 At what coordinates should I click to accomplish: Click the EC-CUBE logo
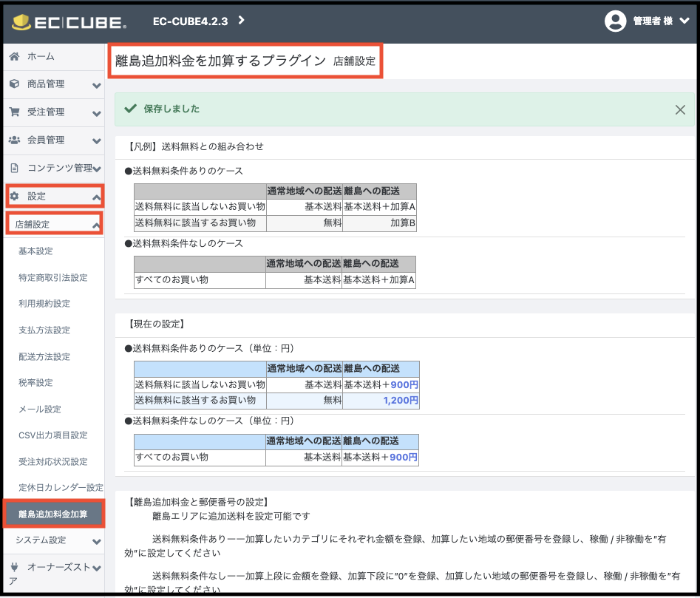pyautogui.click(x=69, y=22)
